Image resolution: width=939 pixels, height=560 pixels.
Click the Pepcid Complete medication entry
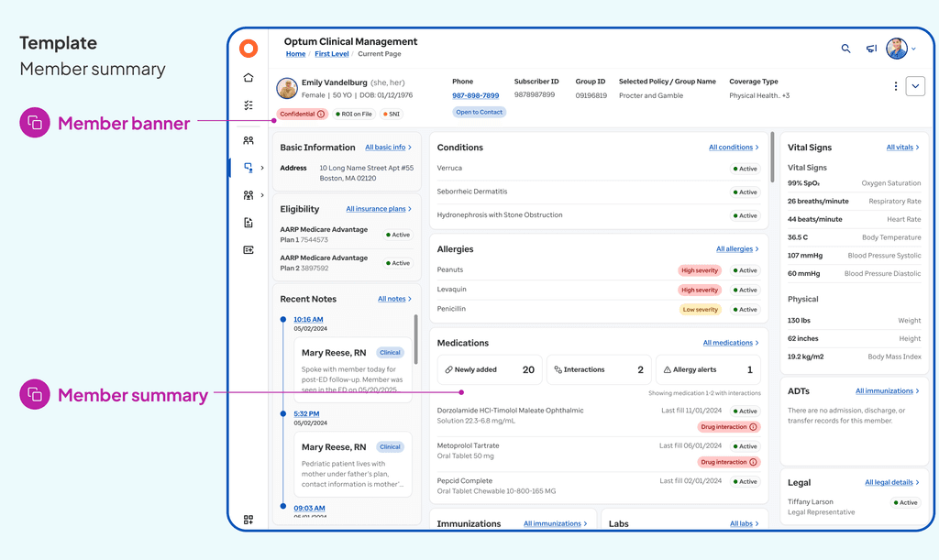click(x=599, y=486)
